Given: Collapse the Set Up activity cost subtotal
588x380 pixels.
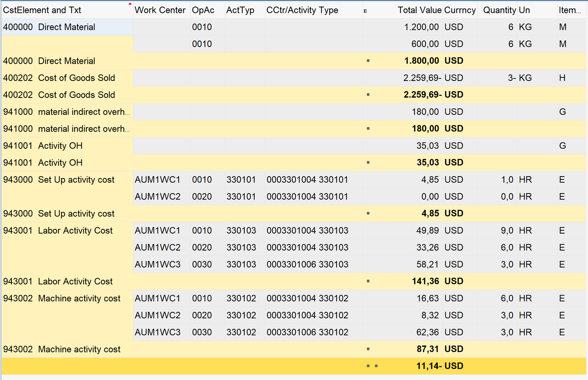Looking at the screenshot, I should point(368,213).
